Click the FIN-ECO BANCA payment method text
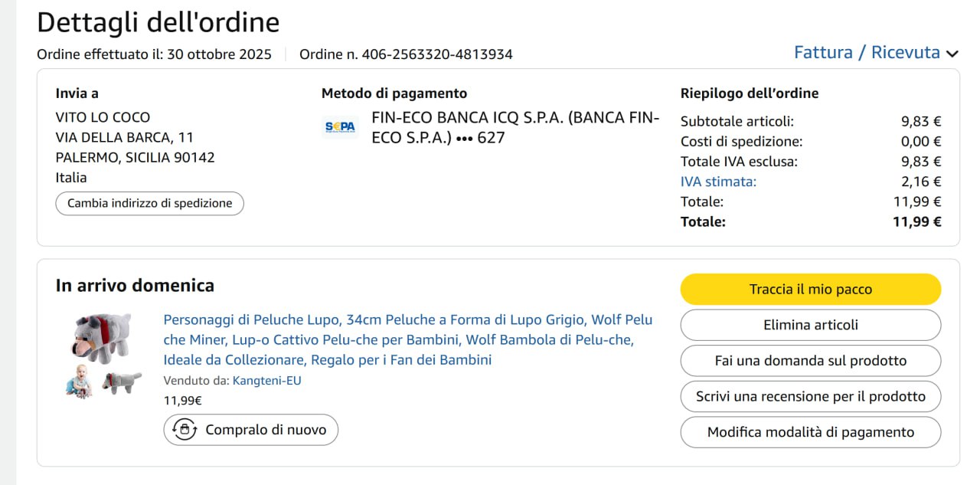The height and width of the screenshot is (485, 980). tap(514, 127)
